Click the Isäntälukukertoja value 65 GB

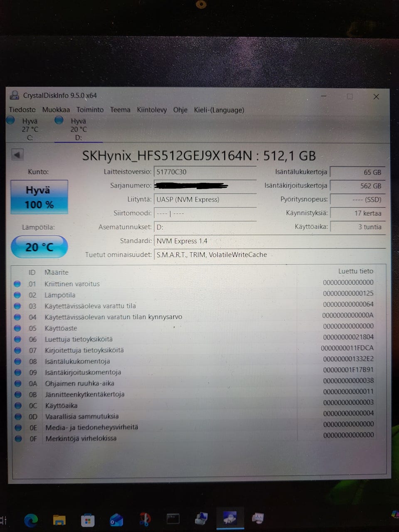[x=357, y=172]
